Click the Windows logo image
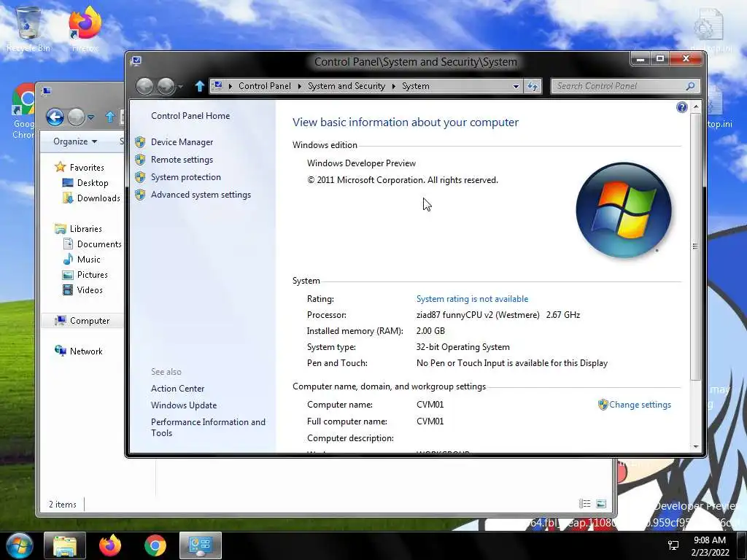Screen dimensions: 747x560 click(624, 210)
